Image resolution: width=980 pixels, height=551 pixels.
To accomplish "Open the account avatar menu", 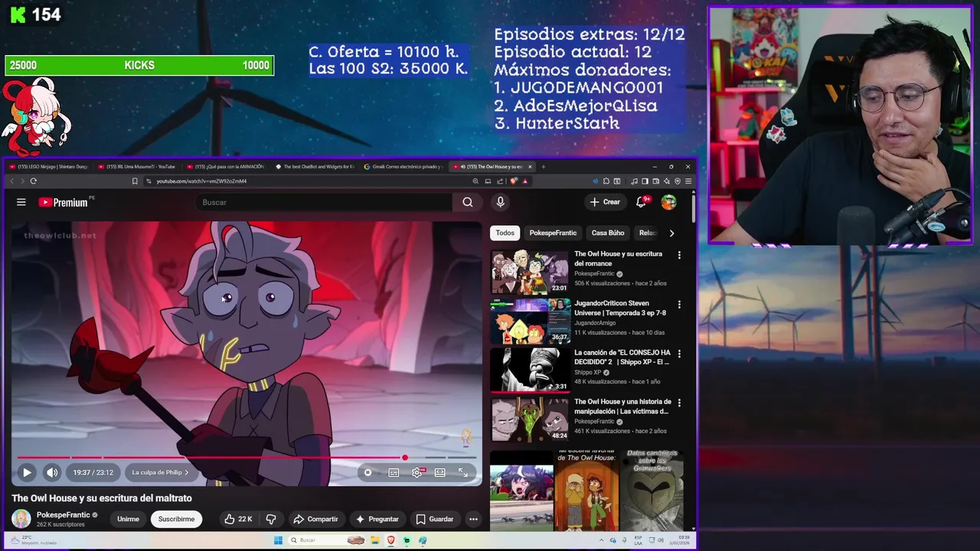I will (x=669, y=202).
